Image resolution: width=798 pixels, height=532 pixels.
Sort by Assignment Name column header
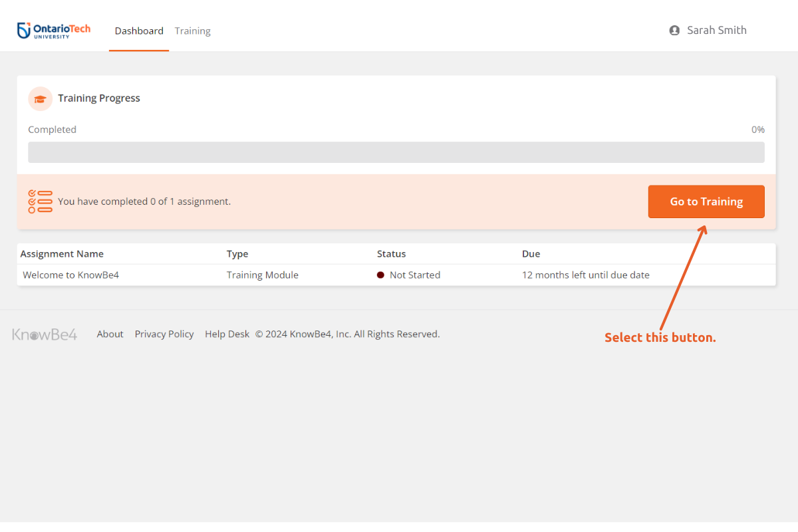[x=62, y=254]
